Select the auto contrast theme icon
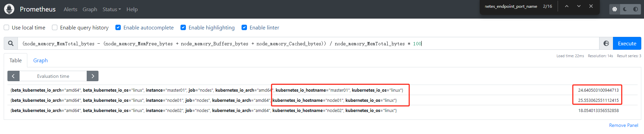This screenshot has width=644, height=134. click(x=636, y=9)
